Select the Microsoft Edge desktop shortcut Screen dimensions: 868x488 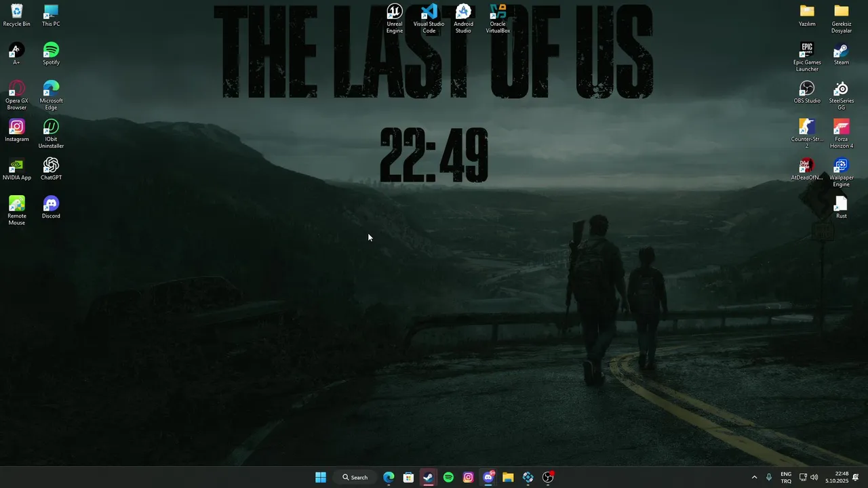[51, 96]
